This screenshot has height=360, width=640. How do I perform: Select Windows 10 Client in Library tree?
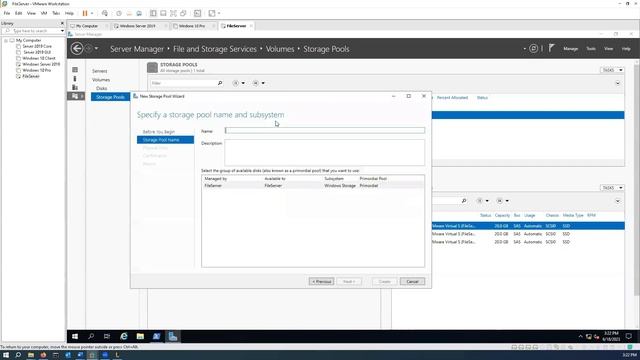click(39, 58)
